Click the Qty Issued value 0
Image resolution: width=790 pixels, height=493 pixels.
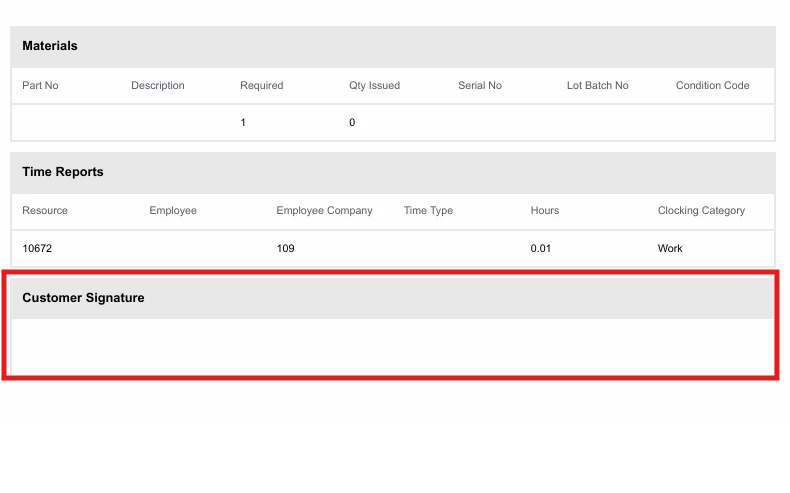tap(352, 122)
